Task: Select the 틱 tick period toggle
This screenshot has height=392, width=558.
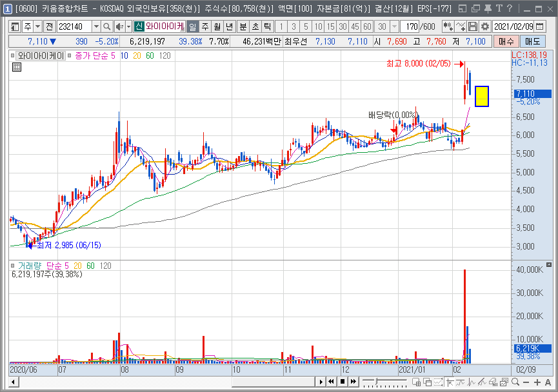Action: pyautogui.click(x=267, y=26)
